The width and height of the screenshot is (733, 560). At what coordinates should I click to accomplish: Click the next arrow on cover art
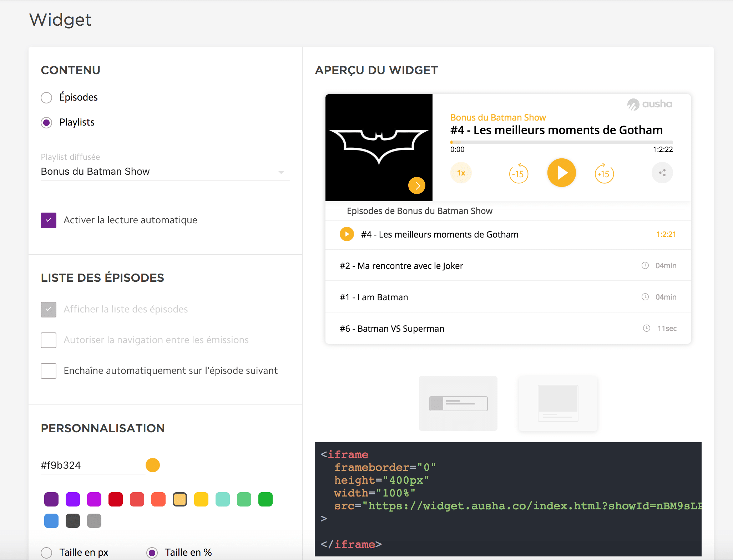[417, 185]
